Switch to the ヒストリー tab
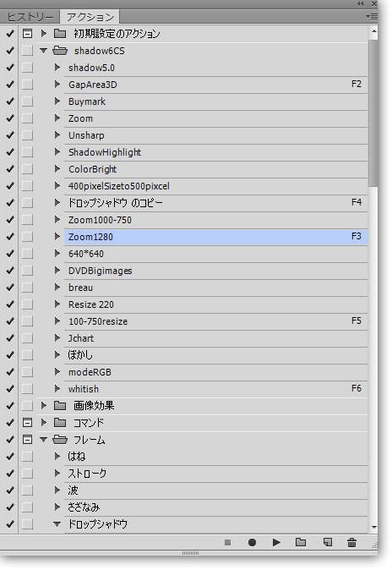Screen dimensions: 392x570 (30, 17)
